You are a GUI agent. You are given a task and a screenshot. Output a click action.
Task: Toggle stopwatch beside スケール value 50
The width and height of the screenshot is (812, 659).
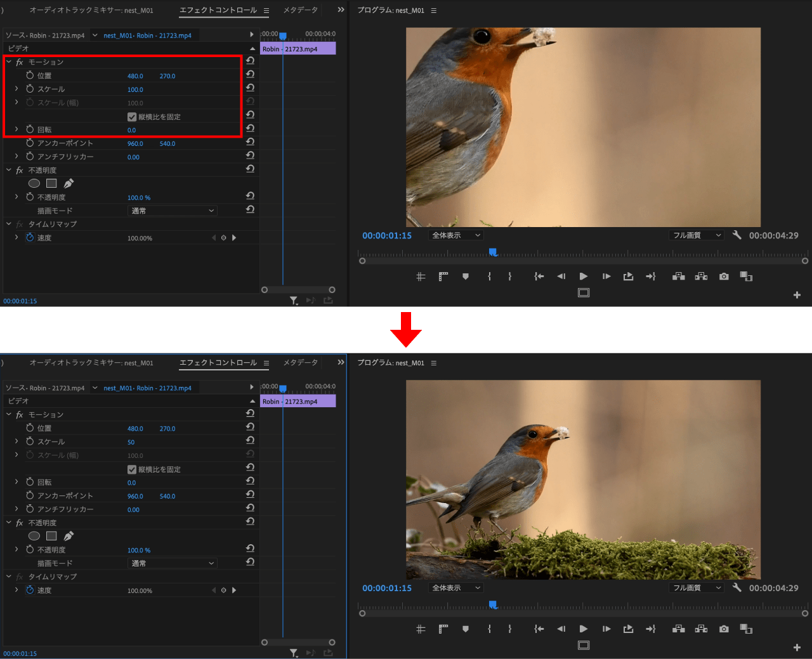pos(30,441)
